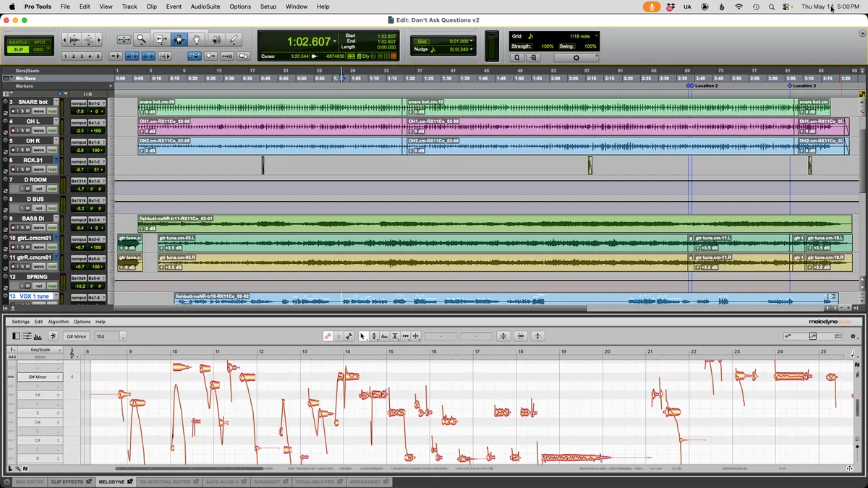This screenshot has height=488, width=868.
Task: Add a marker with plus button
Action: 111,86
